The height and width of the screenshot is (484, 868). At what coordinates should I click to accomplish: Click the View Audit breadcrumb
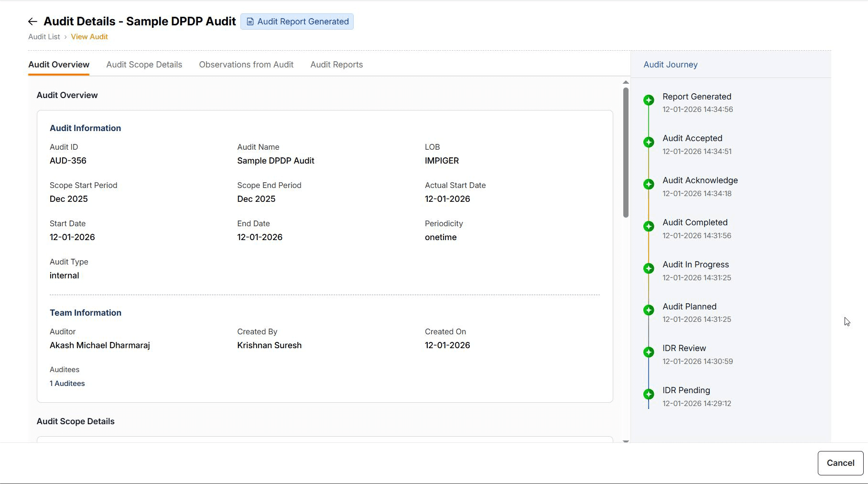(x=89, y=37)
